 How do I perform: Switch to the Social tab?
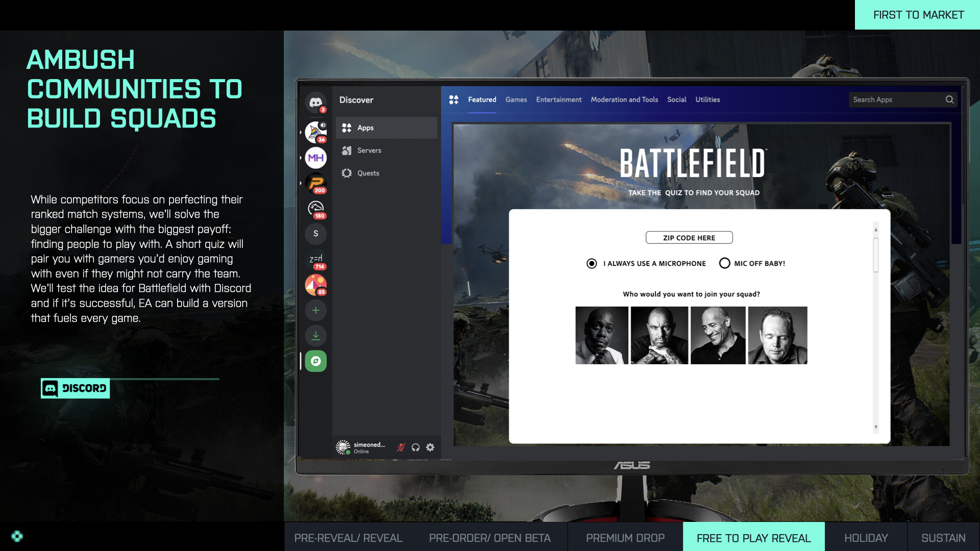tap(676, 99)
